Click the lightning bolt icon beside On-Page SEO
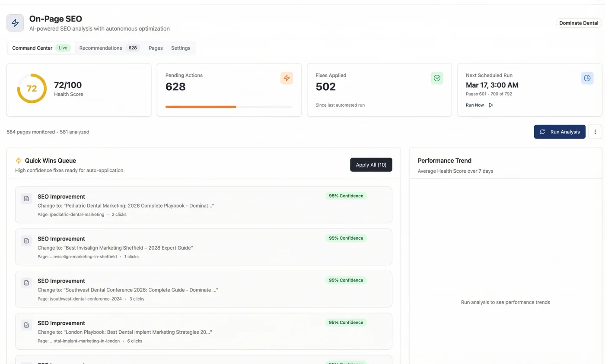The image size is (605, 364). [x=15, y=23]
